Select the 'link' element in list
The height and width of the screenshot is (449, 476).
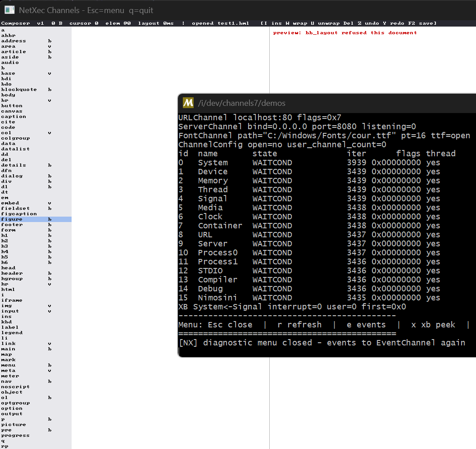(x=36, y=343)
